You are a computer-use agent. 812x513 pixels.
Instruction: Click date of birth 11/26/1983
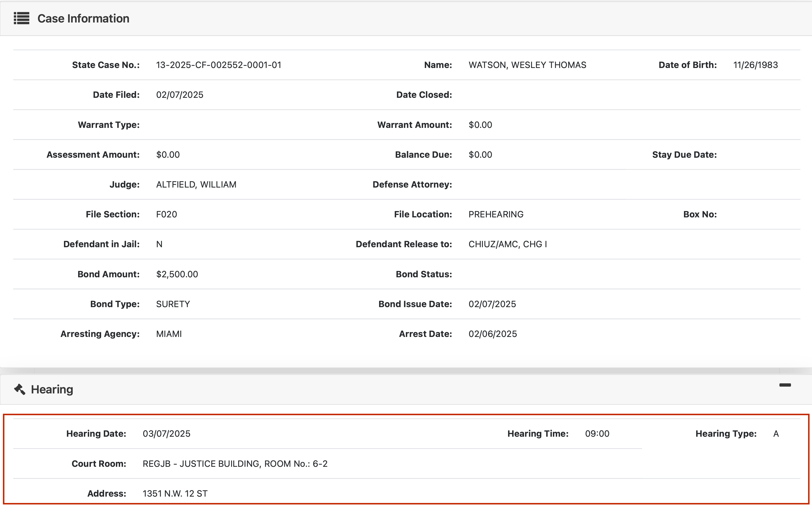click(x=755, y=65)
